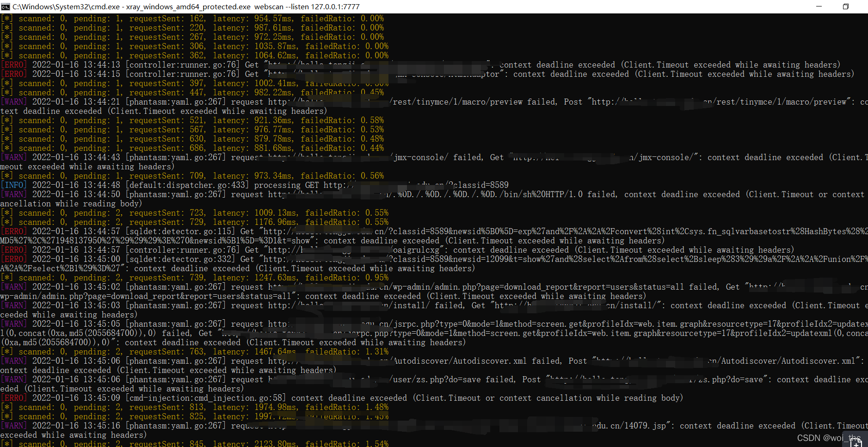Image resolution: width=868 pixels, height=447 pixels.
Task: Click the value 'latency: 881.68ms'
Action: pos(252,148)
